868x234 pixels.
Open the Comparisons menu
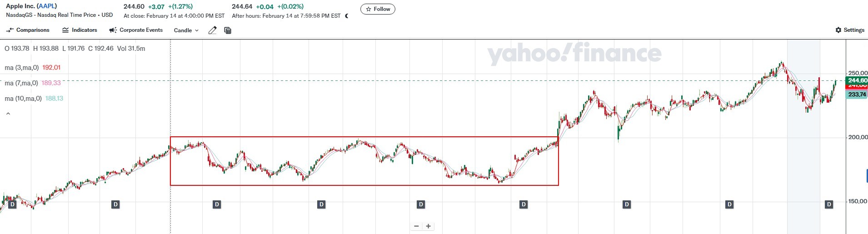(28, 30)
